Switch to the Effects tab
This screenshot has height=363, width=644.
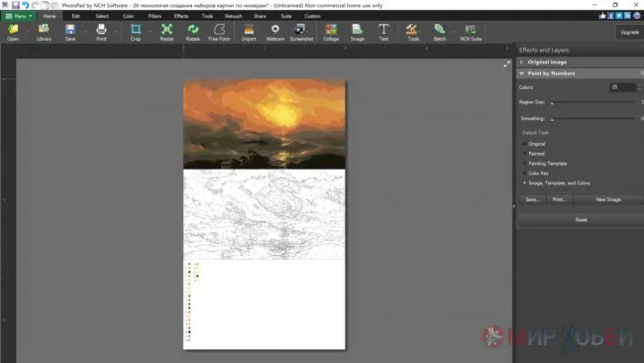(x=181, y=16)
